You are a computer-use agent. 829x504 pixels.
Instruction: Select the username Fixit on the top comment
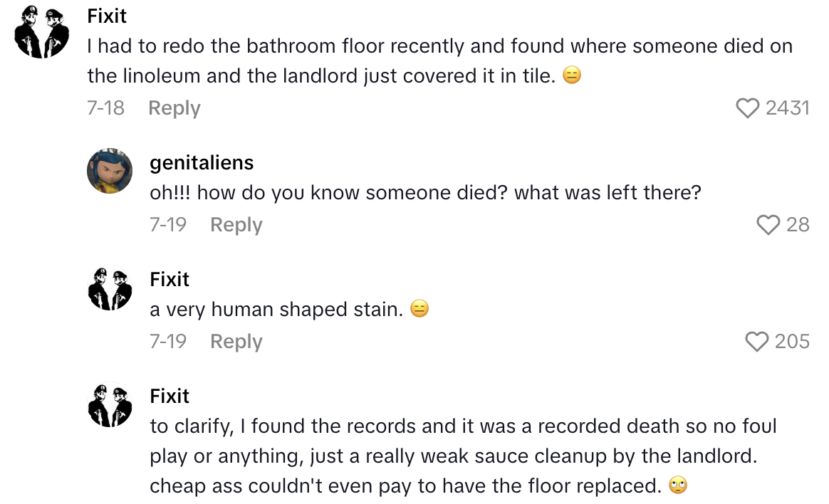click(107, 16)
